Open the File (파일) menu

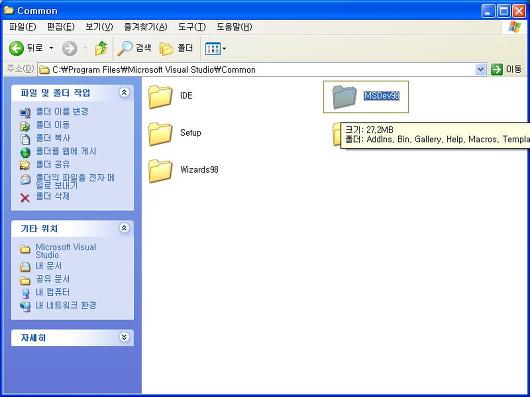[x=23, y=27]
